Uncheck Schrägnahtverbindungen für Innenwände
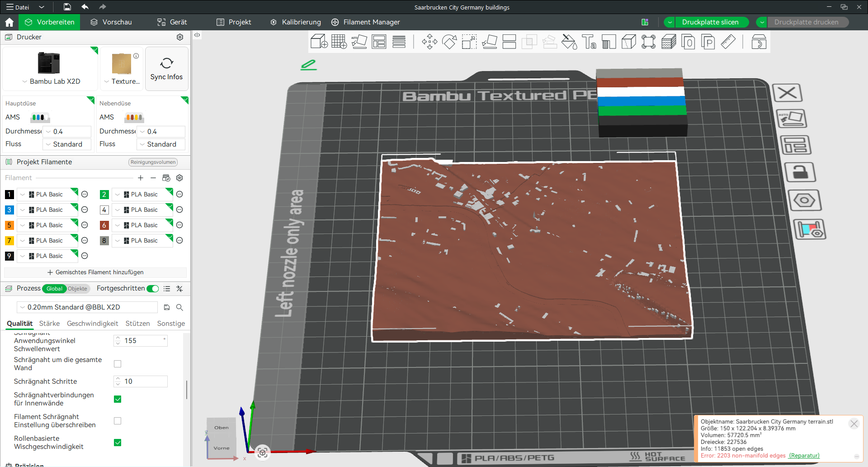The height and width of the screenshot is (467, 868). pos(118,399)
